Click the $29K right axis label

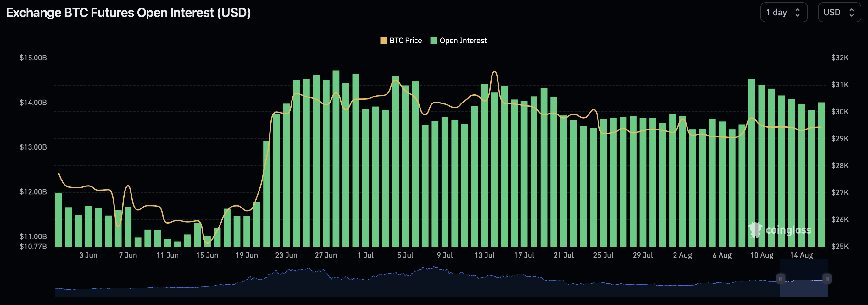pyautogui.click(x=840, y=139)
